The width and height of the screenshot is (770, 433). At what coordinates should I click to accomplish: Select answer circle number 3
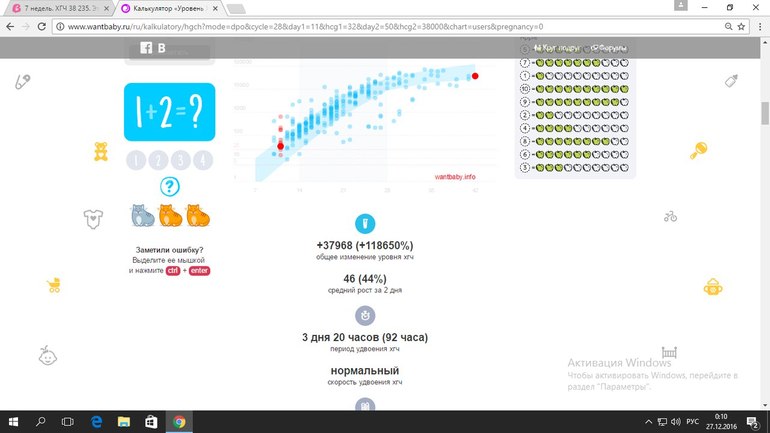tap(181, 160)
